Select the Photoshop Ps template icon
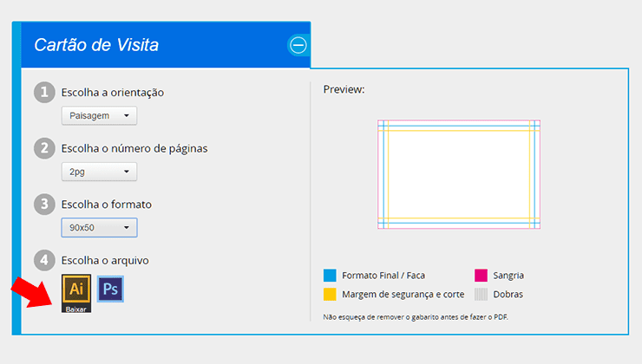 point(110,289)
